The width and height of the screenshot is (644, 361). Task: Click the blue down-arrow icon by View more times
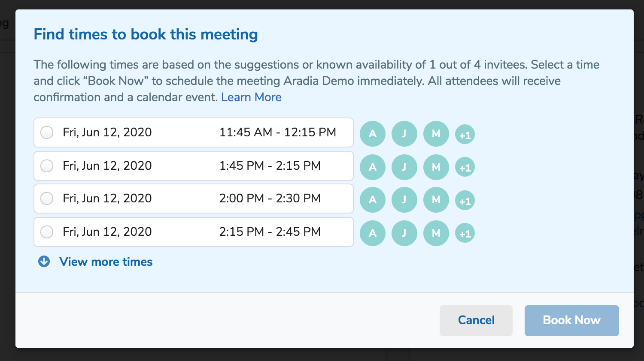(44, 262)
